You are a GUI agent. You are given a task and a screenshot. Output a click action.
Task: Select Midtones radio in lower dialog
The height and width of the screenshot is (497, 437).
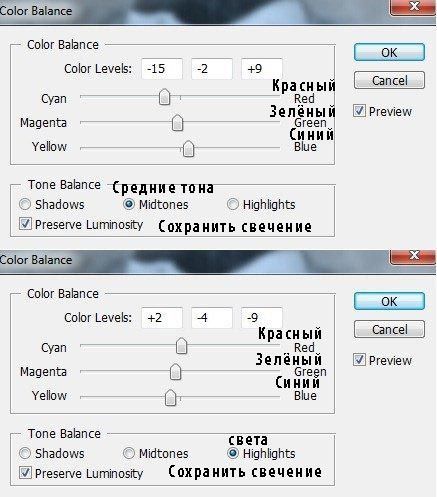coord(129,453)
